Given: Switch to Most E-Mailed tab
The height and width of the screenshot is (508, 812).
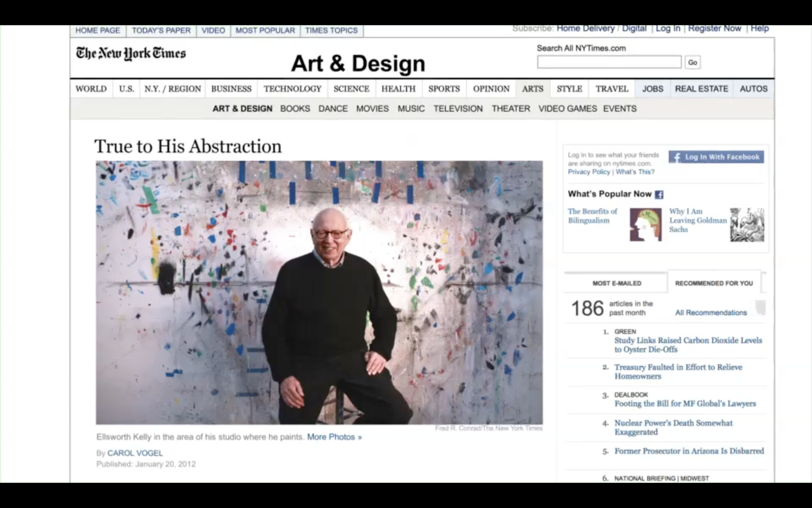Looking at the screenshot, I should [617, 283].
